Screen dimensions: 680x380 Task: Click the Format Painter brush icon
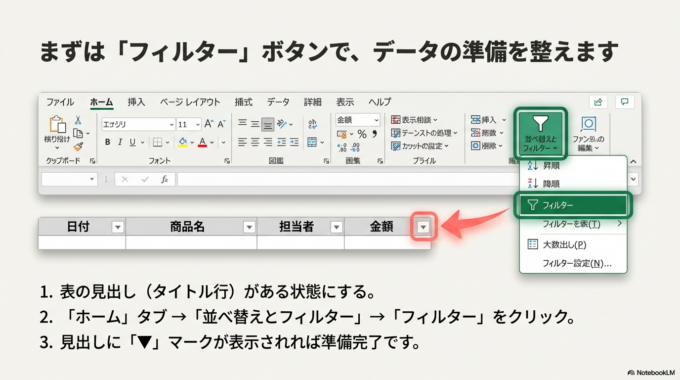coord(78,147)
